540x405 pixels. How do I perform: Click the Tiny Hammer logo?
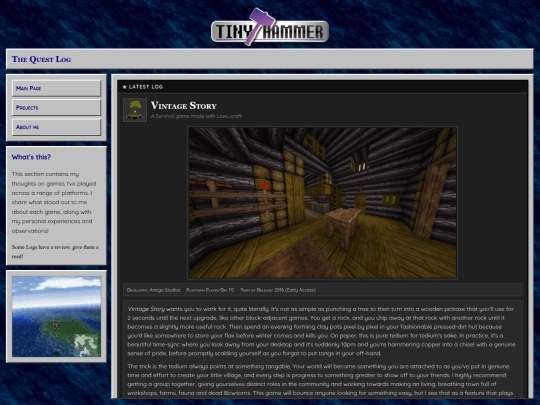click(270, 27)
